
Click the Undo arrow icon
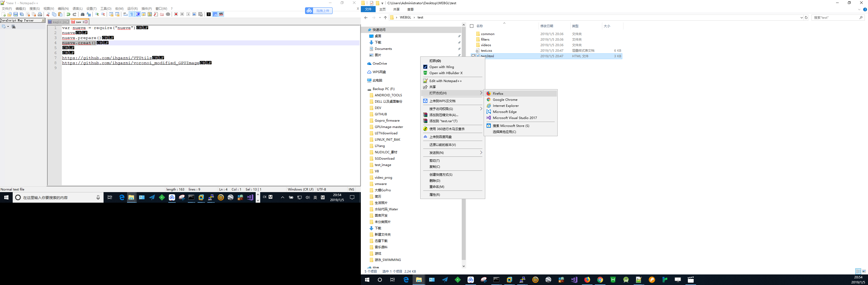[68, 14]
